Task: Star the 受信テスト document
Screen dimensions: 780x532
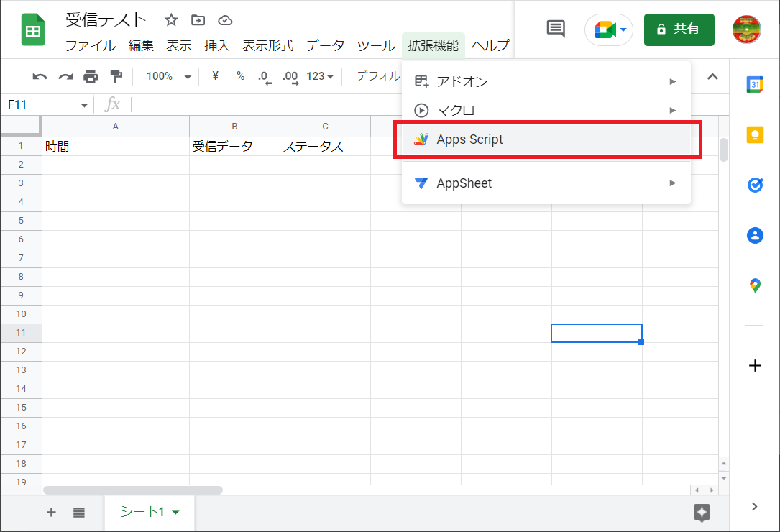Action: [171, 20]
